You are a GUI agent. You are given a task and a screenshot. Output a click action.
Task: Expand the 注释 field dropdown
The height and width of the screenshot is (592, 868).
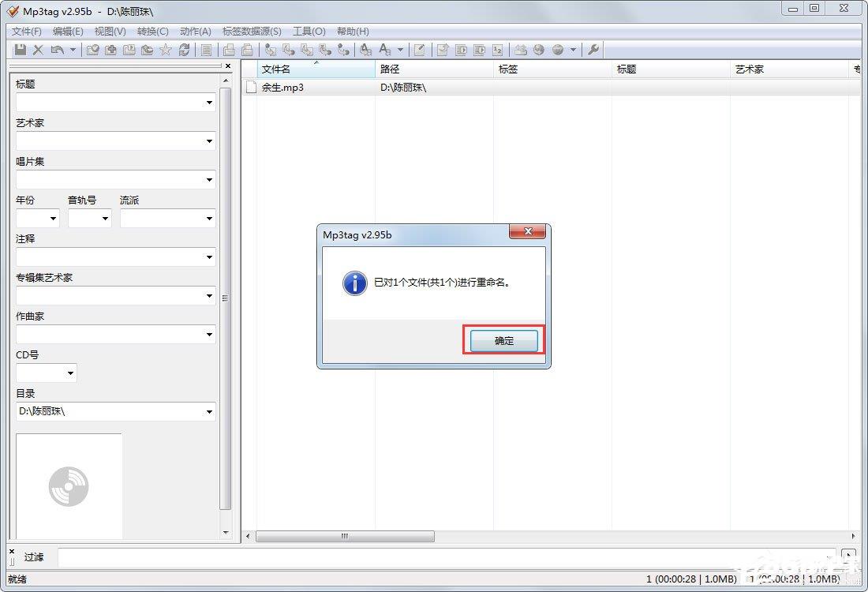pyautogui.click(x=209, y=257)
